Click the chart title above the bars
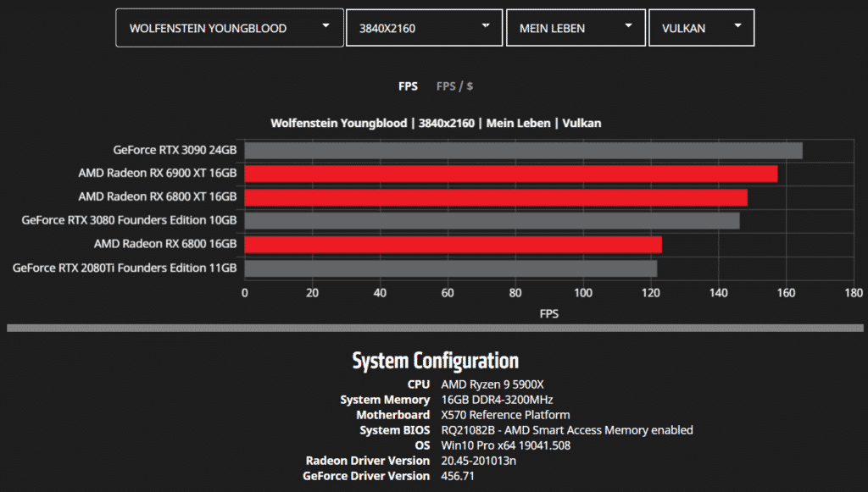The height and width of the screenshot is (492, 868). [436, 124]
